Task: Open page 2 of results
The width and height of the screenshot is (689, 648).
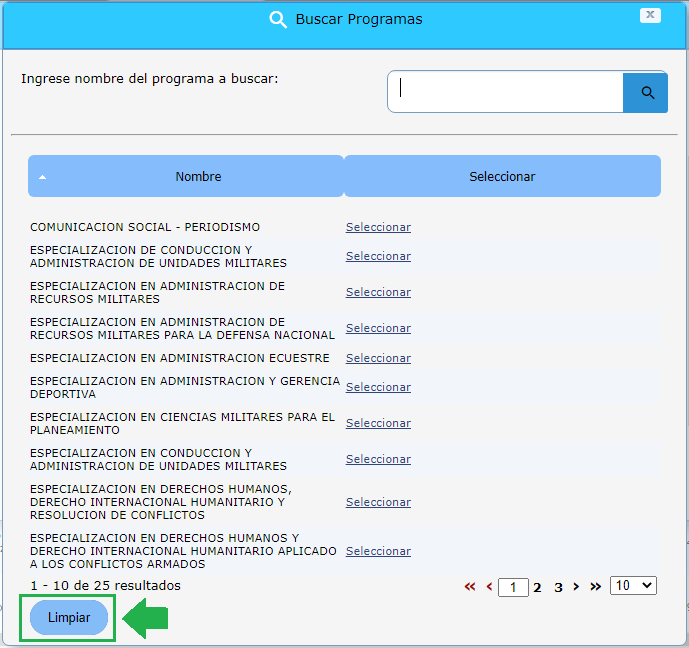Action: tap(537, 588)
